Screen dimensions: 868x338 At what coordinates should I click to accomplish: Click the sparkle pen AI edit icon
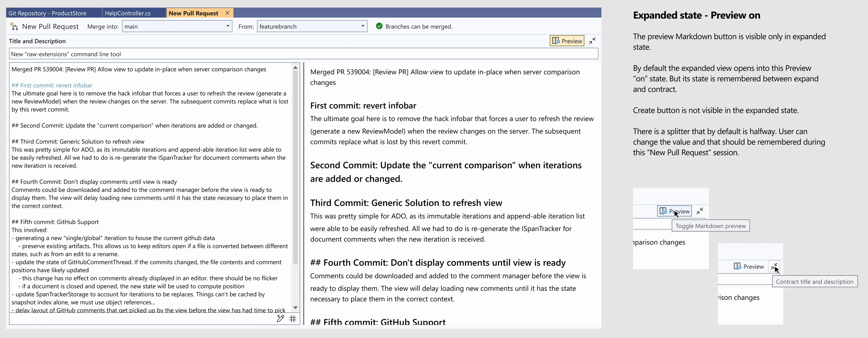click(280, 318)
